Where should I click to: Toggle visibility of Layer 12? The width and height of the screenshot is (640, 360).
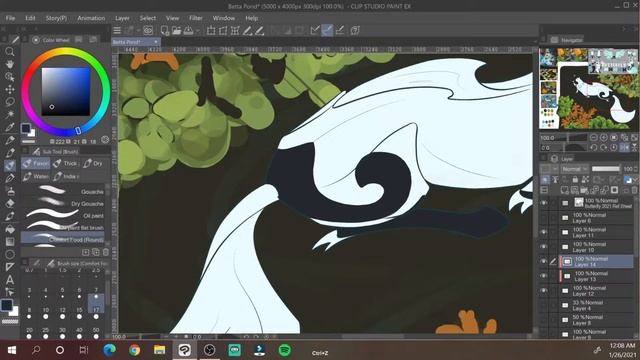click(544, 291)
